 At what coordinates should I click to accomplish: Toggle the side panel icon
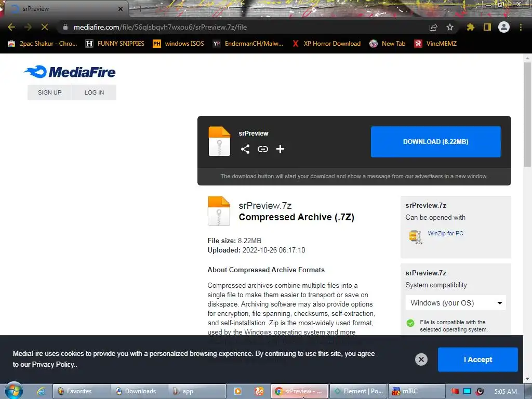point(487,27)
